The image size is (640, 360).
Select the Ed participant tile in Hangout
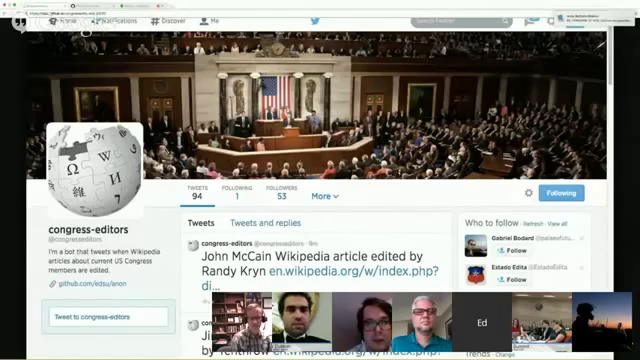(x=482, y=322)
